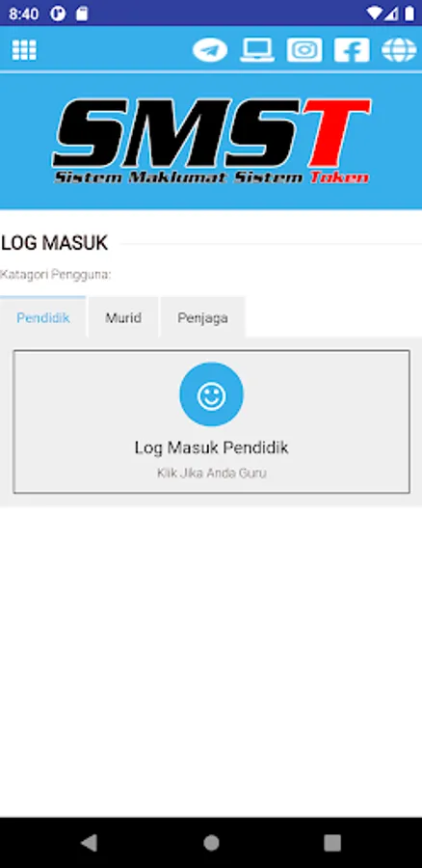This screenshot has height=868, width=422.
Task: Open the Instagram icon
Action: tap(304, 50)
